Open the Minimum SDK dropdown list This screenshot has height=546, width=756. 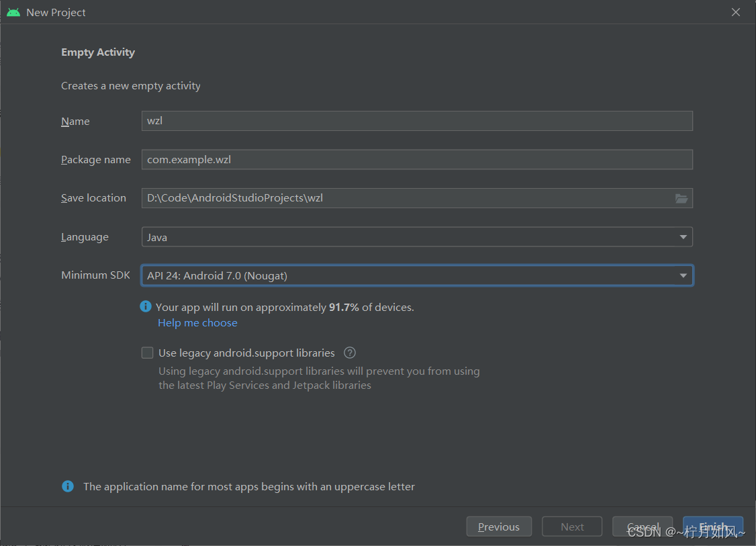coord(417,275)
